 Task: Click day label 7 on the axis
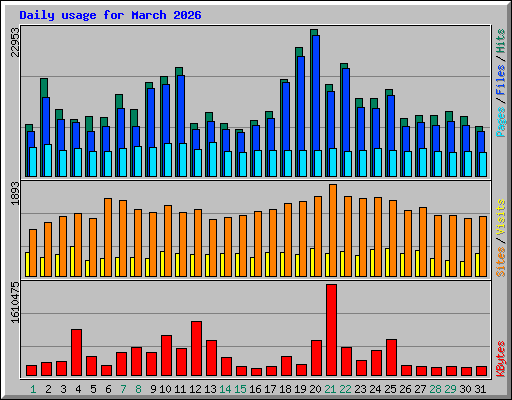click(x=123, y=389)
